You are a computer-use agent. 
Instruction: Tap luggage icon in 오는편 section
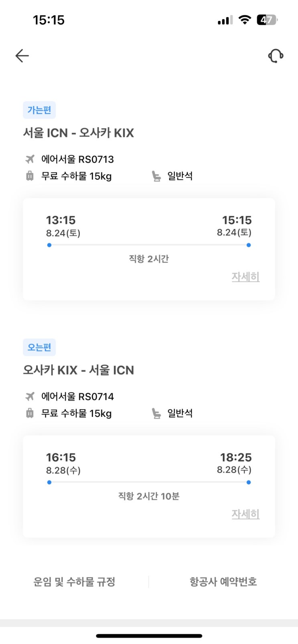click(x=30, y=413)
